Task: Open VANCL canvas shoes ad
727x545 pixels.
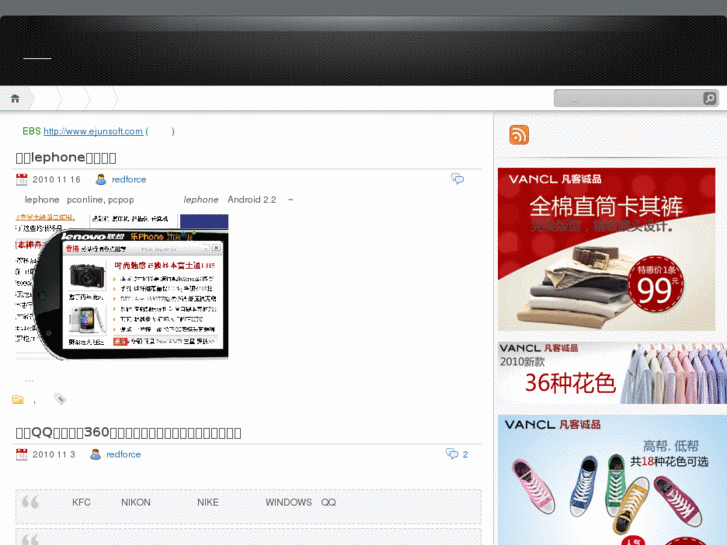Action: coord(612,480)
